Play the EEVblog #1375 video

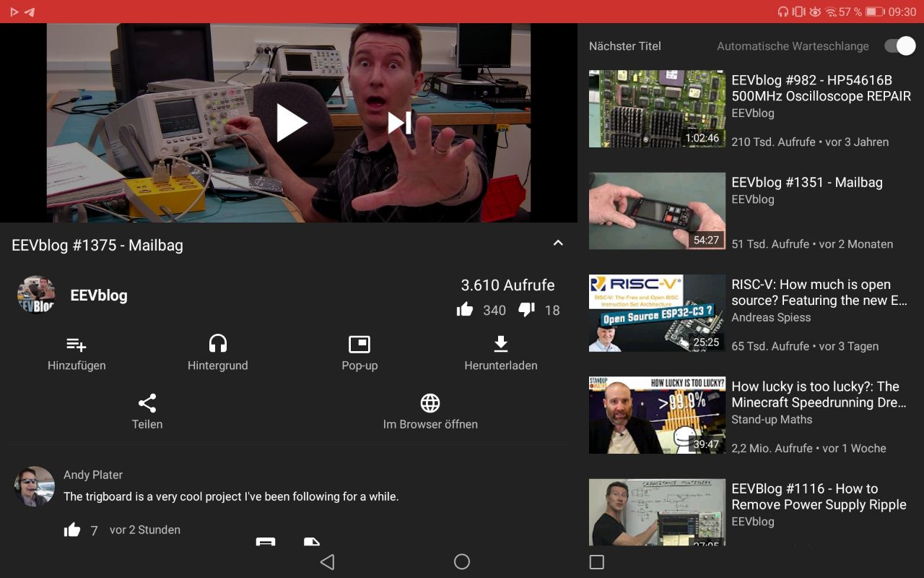click(292, 122)
